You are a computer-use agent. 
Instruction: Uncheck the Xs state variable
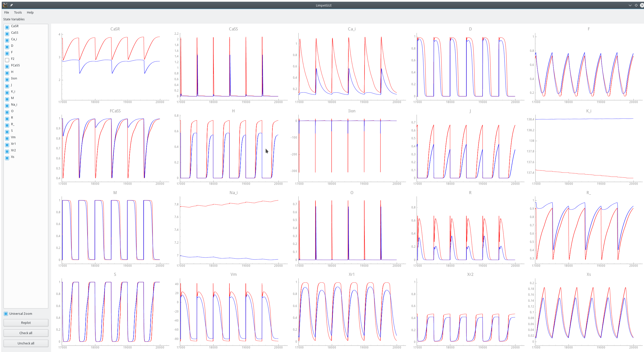point(7,158)
